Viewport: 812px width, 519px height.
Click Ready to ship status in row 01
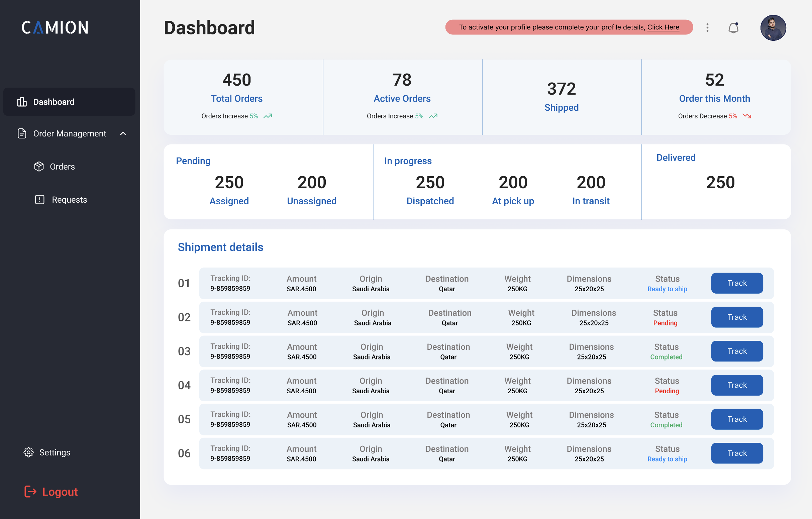tap(667, 289)
